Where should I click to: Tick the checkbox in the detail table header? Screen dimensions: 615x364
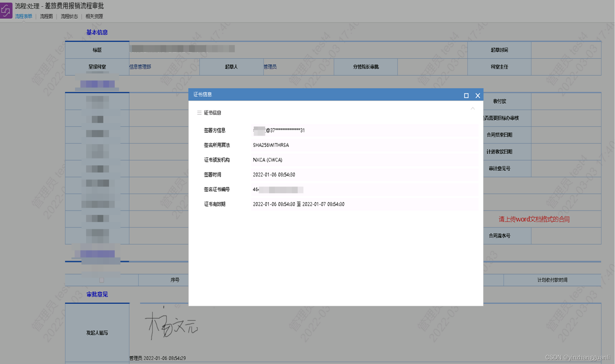tap(102, 280)
